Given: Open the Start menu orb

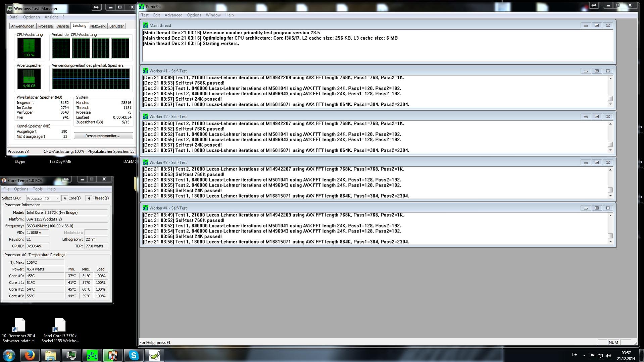Looking at the screenshot, I should click(9, 355).
